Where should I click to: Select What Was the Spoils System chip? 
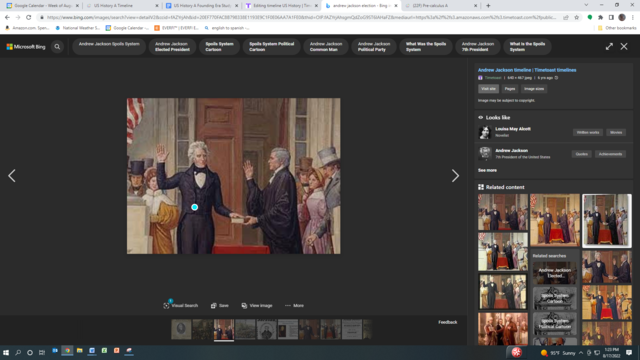426,47
